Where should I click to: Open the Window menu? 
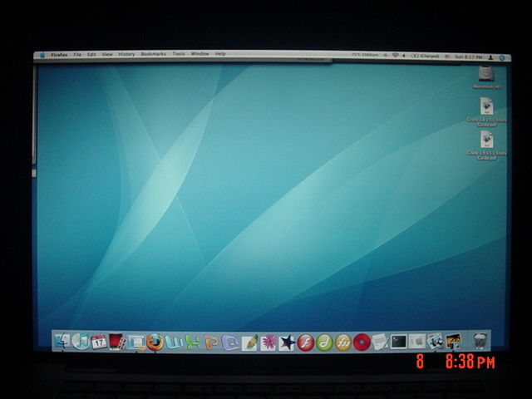click(199, 53)
